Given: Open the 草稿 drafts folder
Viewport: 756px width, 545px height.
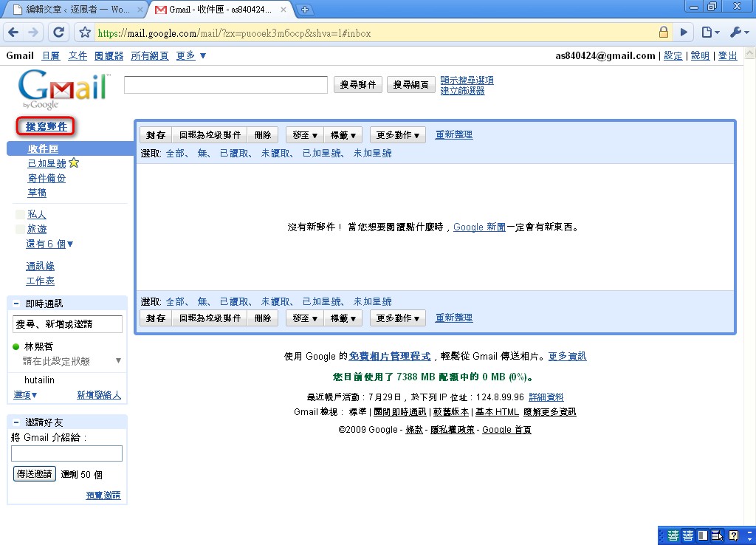Looking at the screenshot, I should point(37,193).
